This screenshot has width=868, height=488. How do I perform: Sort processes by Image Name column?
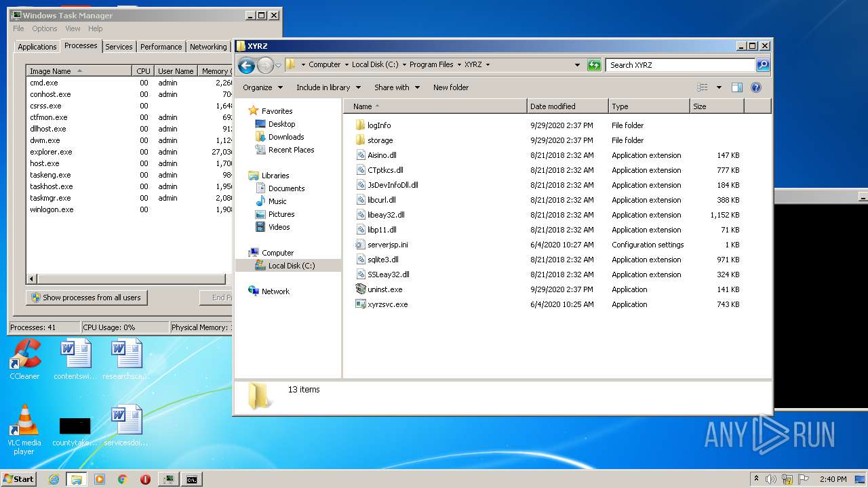[x=79, y=71]
